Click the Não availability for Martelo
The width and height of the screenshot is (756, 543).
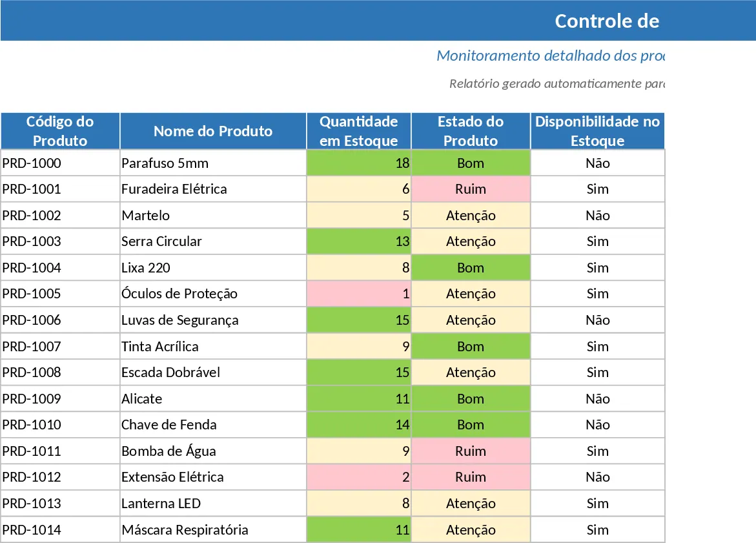point(598,215)
